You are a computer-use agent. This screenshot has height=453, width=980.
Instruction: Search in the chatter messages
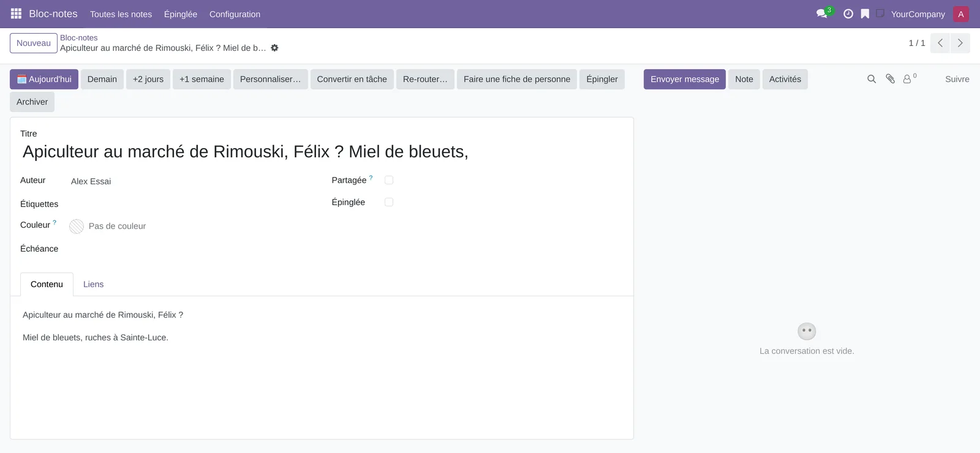coord(872,79)
